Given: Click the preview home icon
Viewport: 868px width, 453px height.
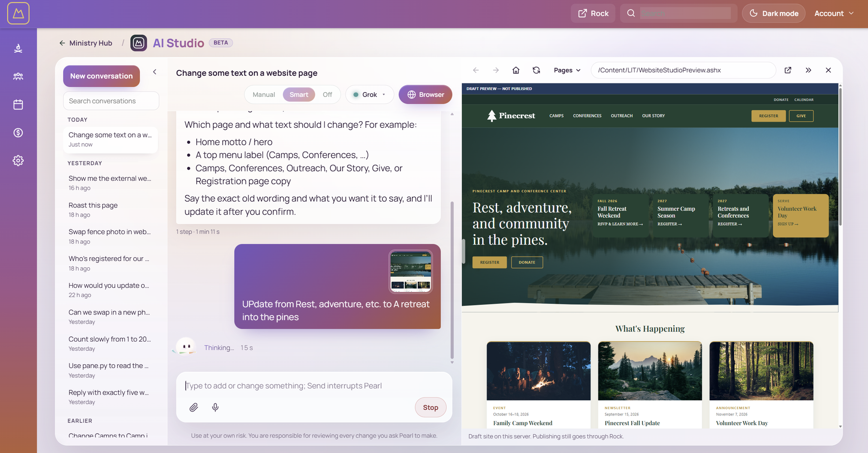Looking at the screenshot, I should (516, 70).
